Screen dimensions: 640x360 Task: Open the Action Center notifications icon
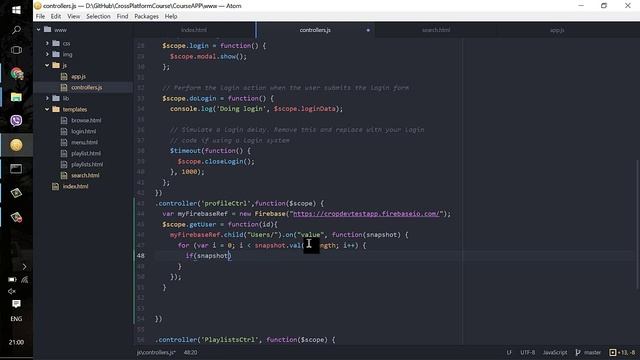16,304
